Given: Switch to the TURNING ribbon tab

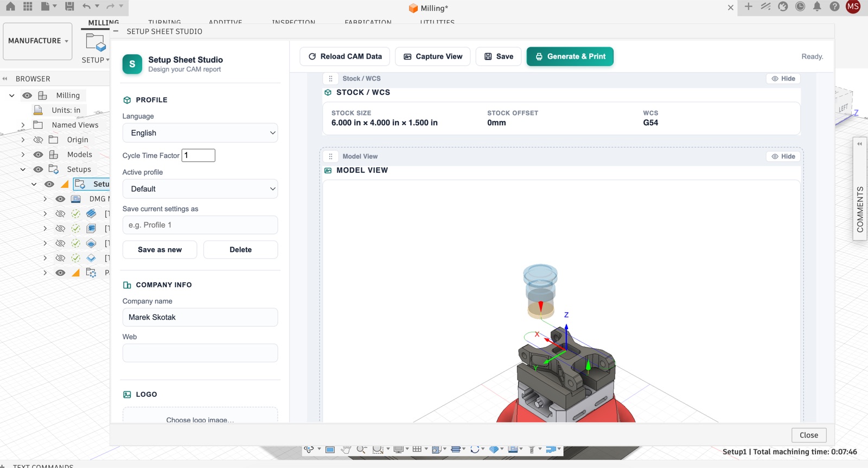Looking at the screenshot, I should 164,23.
